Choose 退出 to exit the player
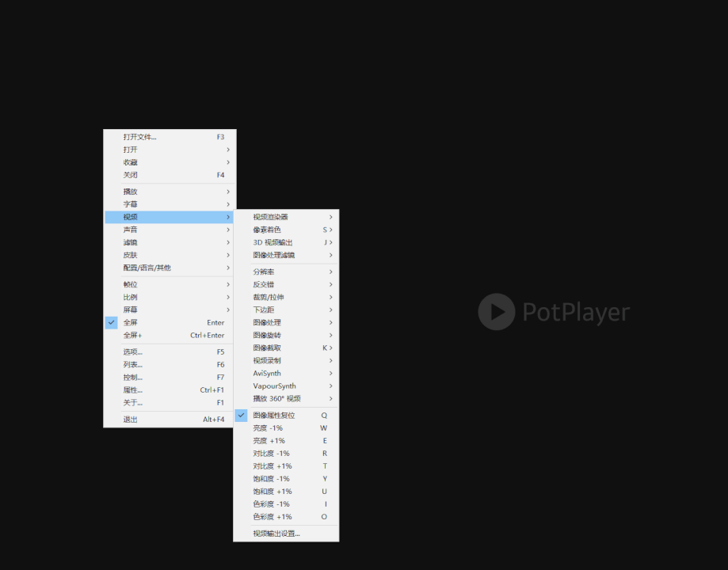The height and width of the screenshot is (570, 728). coord(170,420)
